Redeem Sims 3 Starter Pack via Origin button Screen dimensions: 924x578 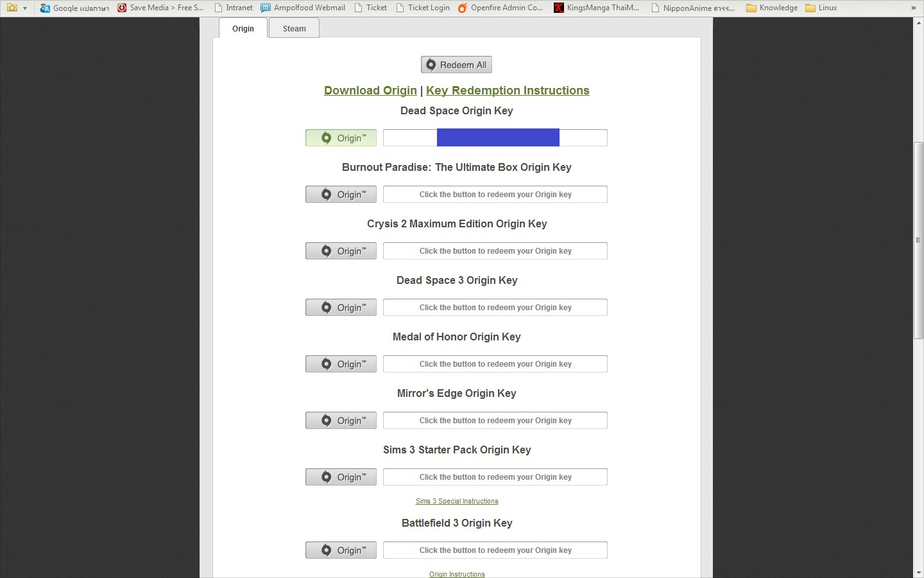coord(341,477)
